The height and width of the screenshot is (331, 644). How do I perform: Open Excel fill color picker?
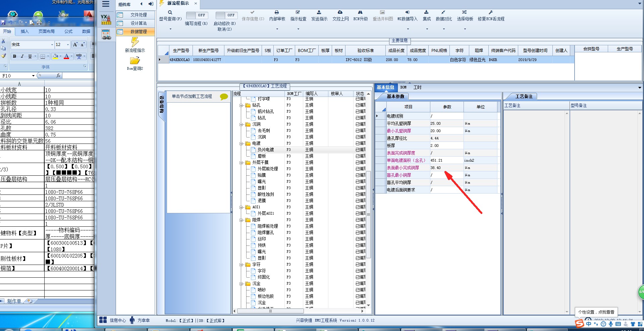(x=61, y=56)
